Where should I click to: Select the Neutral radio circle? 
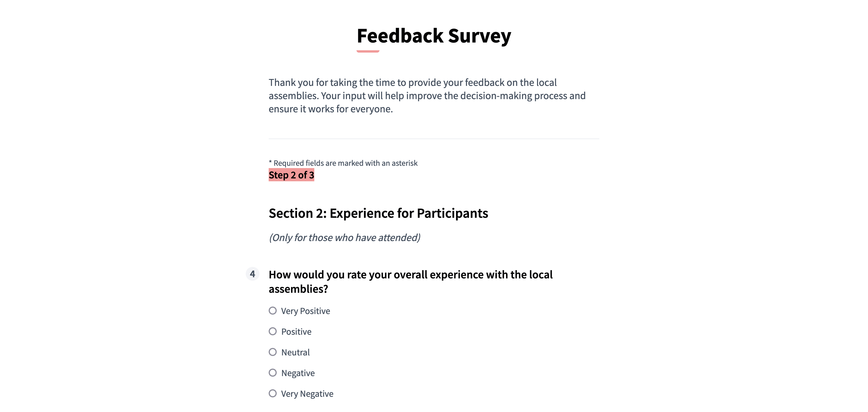pyautogui.click(x=273, y=352)
